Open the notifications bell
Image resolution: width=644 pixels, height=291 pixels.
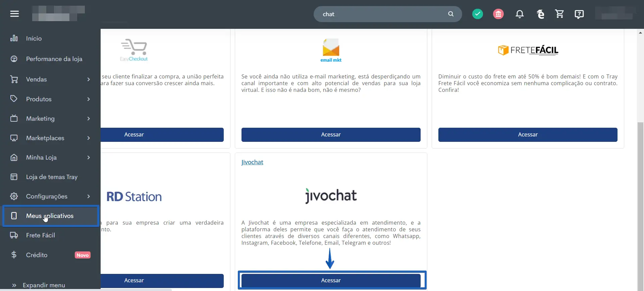coord(520,14)
